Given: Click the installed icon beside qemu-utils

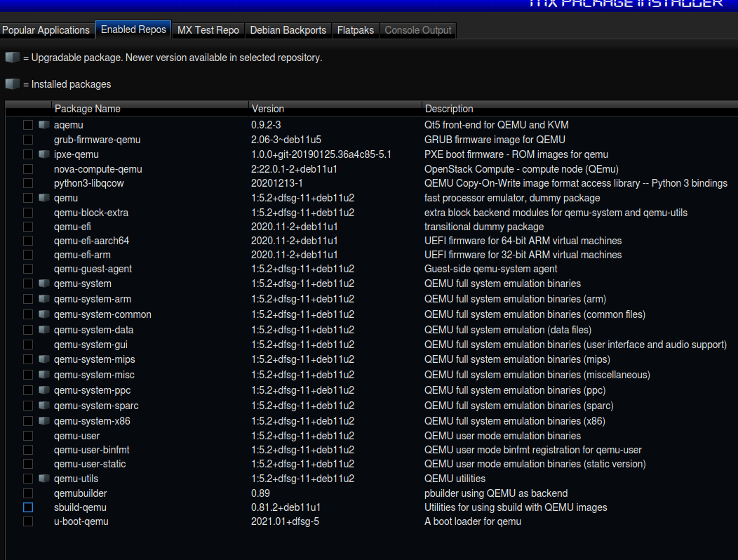Looking at the screenshot, I should coord(44,479).
